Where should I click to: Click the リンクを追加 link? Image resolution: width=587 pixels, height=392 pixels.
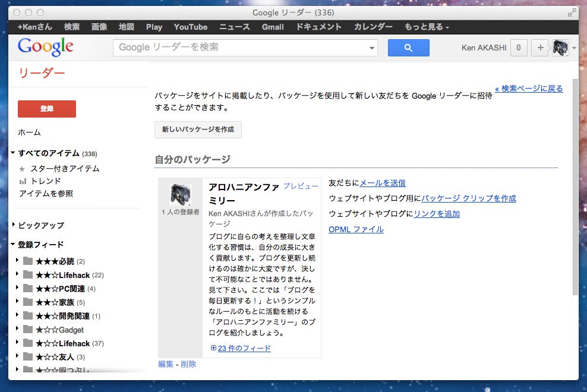click(437, 214)
